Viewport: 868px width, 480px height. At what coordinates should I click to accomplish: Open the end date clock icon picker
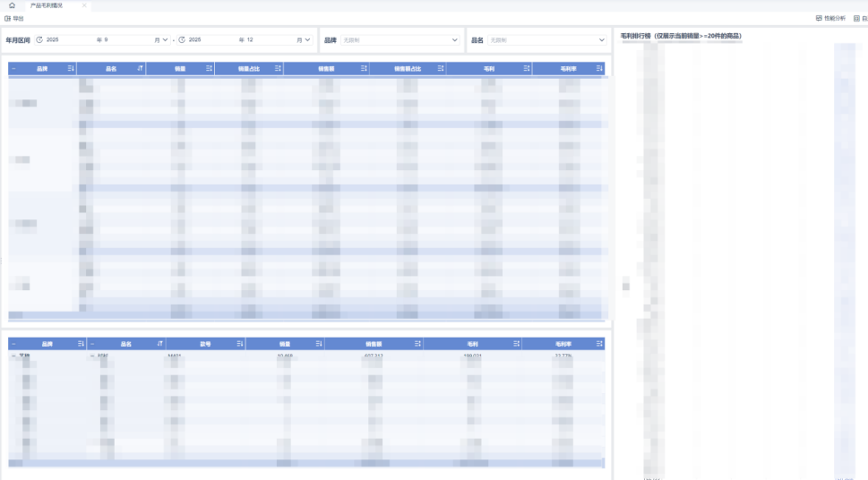(x=182, y=40)
